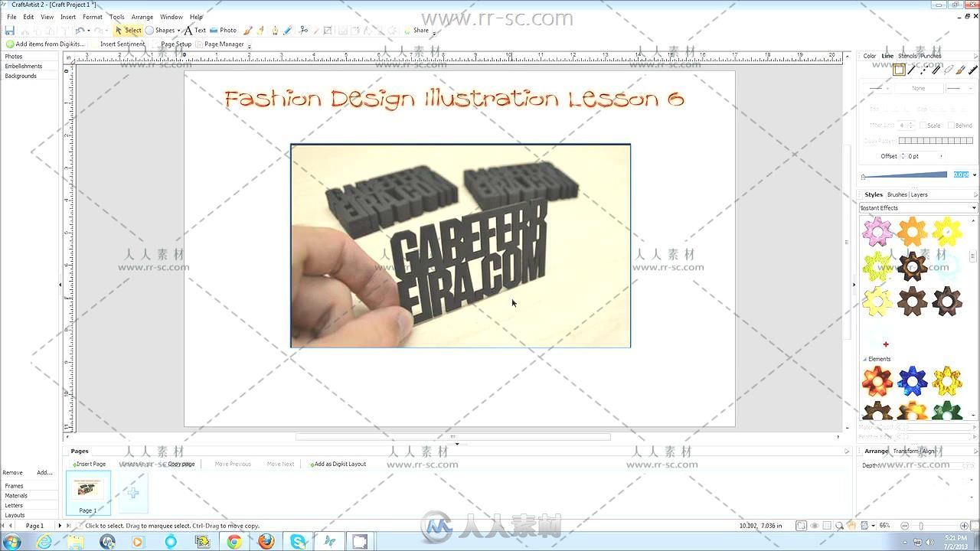Image resolution: width=980 pixels, height=551 pixels.
Task: Apply the red gear element style
Action: coord(877,380)
